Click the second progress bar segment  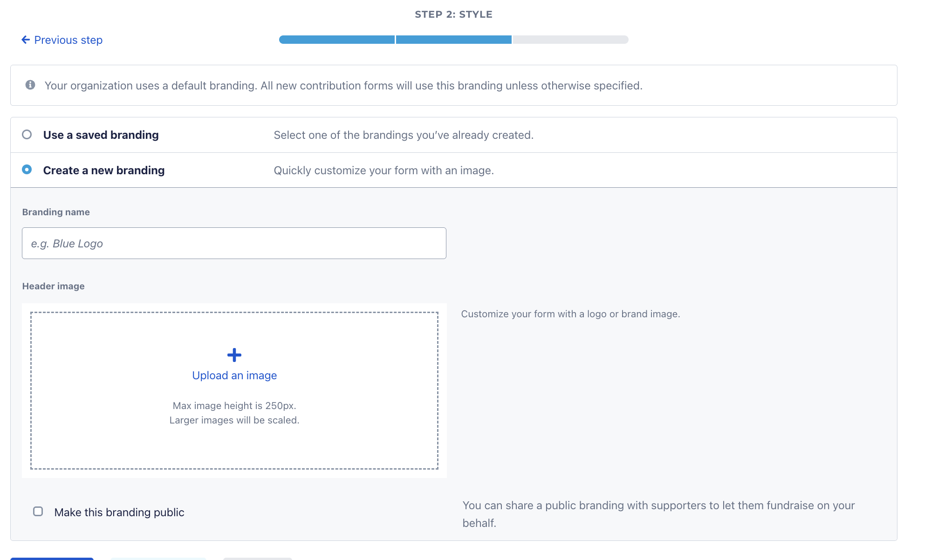coord(454,40)
